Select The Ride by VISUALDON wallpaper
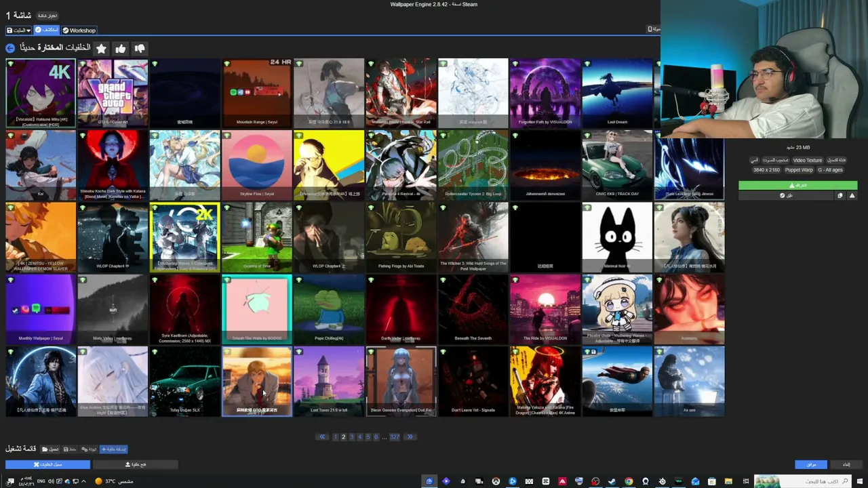The image size is (868, 488). click(545, 309)
